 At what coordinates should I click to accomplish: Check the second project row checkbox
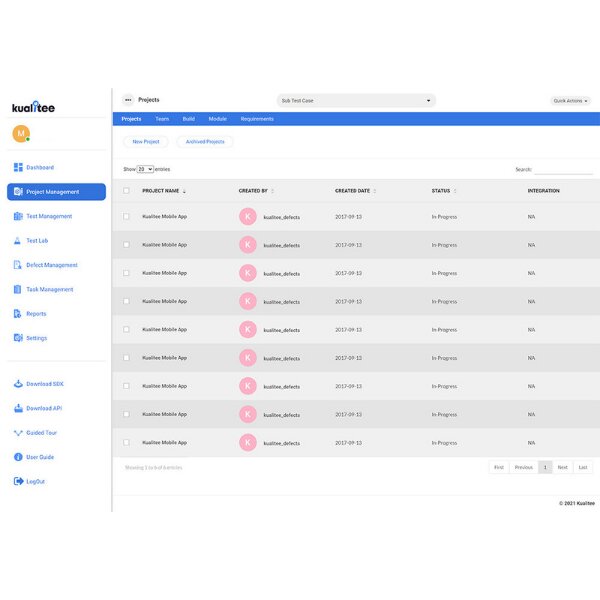126,245
